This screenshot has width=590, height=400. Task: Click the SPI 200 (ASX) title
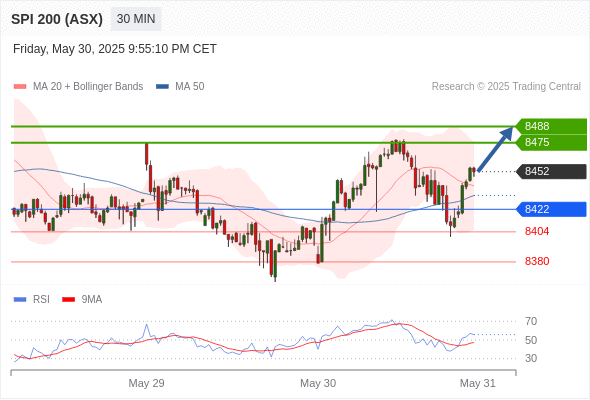57,19
